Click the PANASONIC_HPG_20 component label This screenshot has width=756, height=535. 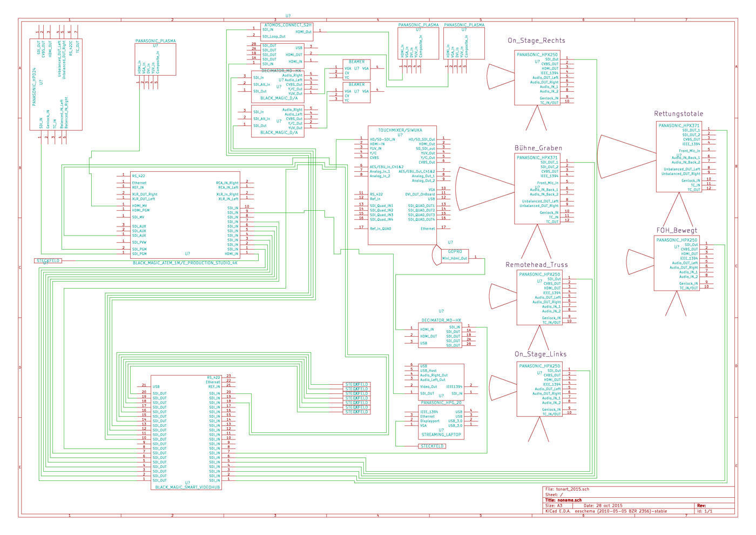441,403
